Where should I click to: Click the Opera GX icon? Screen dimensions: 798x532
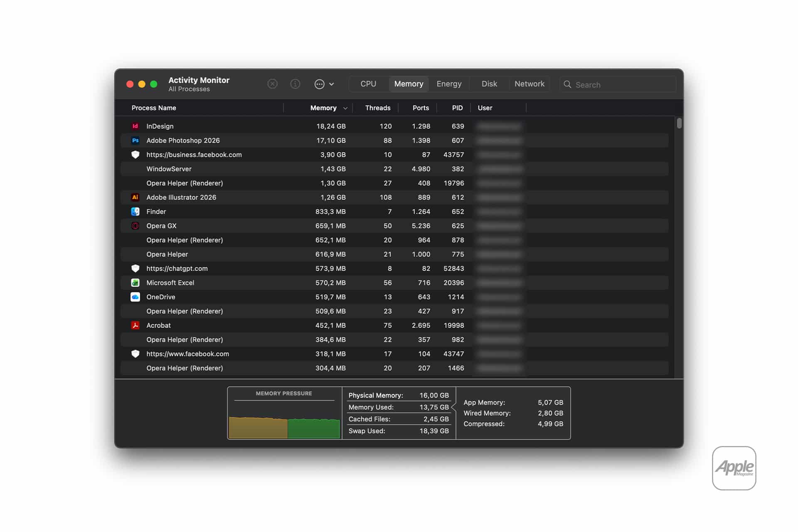pos(135,226)
